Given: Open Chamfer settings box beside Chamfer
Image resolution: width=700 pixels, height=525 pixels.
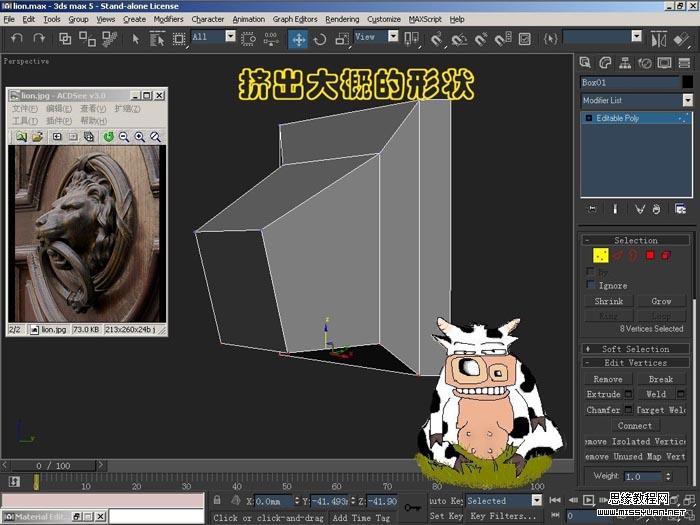Looking at the screenshot, I should (x=629, y=409).
